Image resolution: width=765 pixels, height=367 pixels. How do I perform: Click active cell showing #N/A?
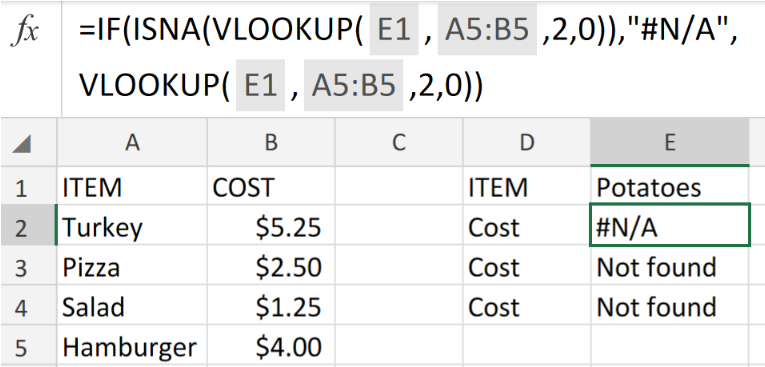(670, 226)
